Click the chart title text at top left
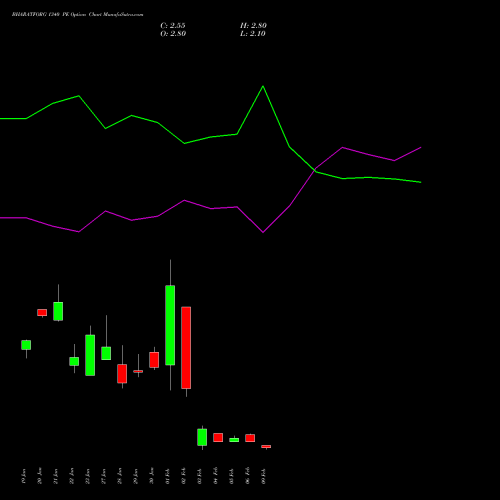 78,15
